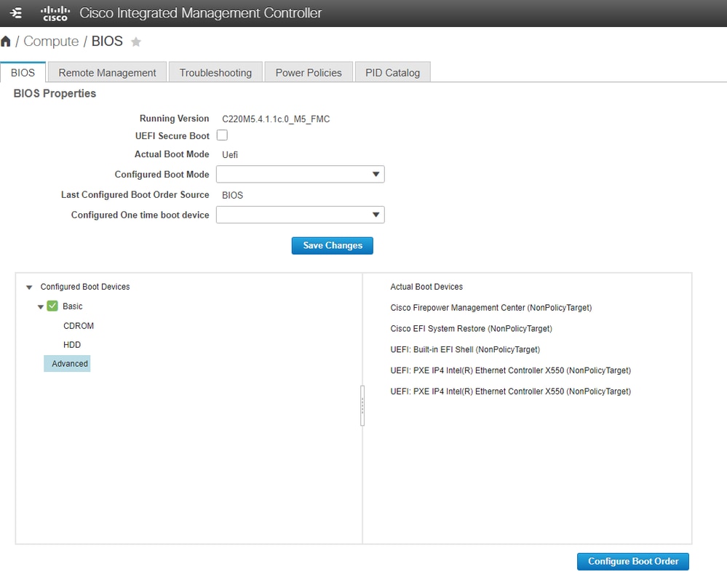Click the Save Changes button

[x=332, y=246]
